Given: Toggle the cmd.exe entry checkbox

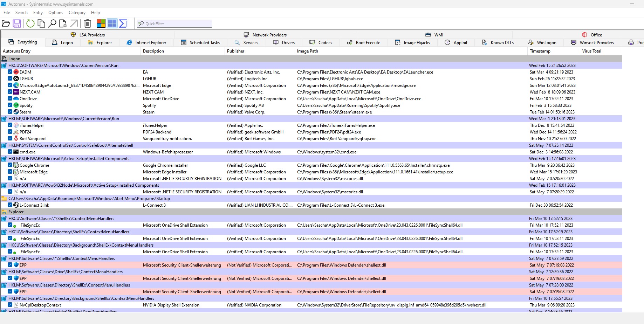Looking at the screenshot, I should [x=10, y=152].
